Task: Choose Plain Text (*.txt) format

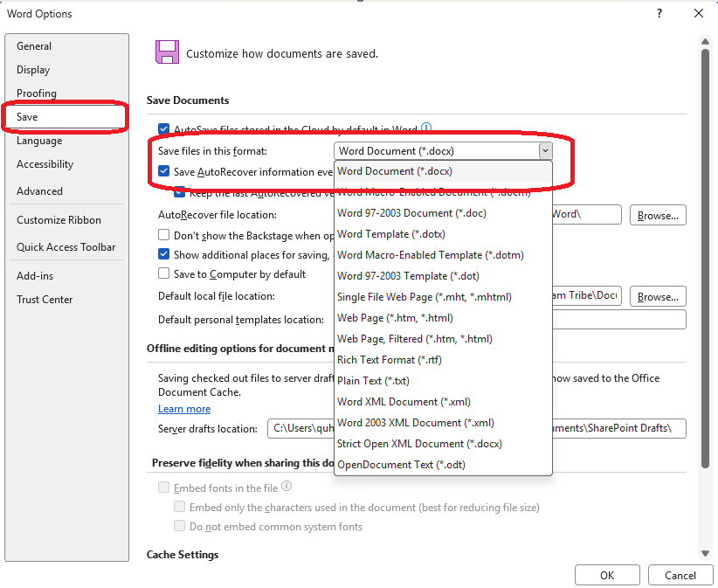Action: pyautogui.click(x=443, y=381)
